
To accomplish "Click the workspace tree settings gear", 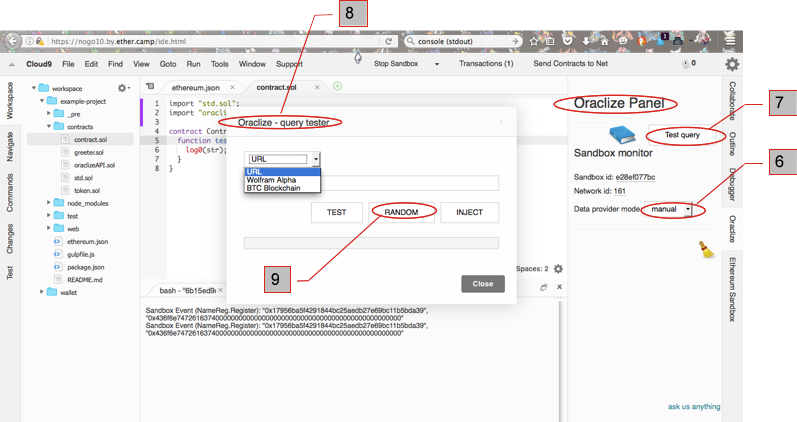I will [122, 88].
